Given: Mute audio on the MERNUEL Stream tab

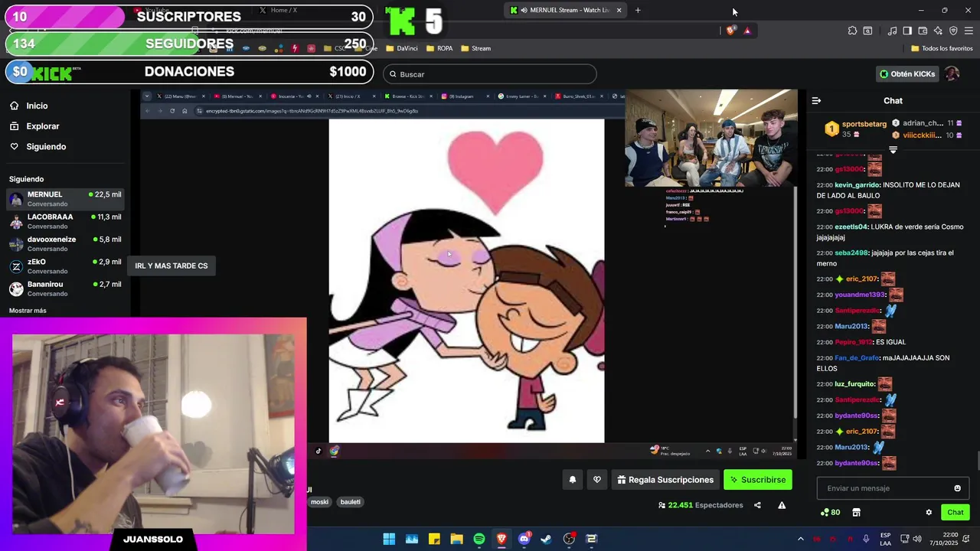Looking at the screenshot, I should tap(524, 10).
